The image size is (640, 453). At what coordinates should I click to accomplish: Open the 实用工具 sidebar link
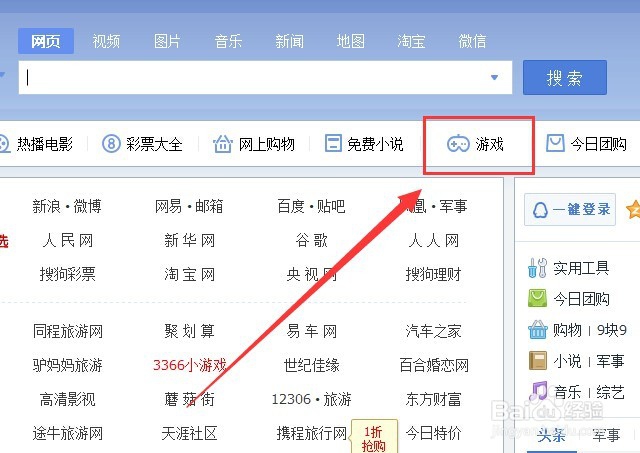tap(581, 268)
